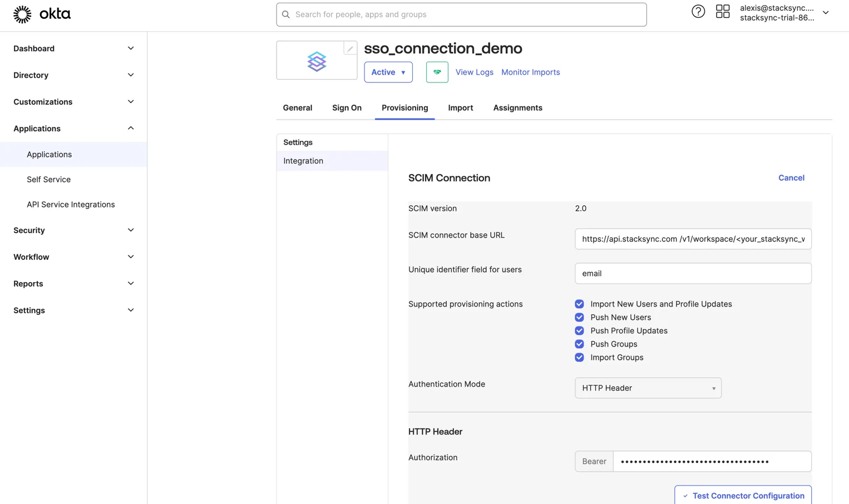
Task: Open the help question mark icon
Action: coord(698,11)
